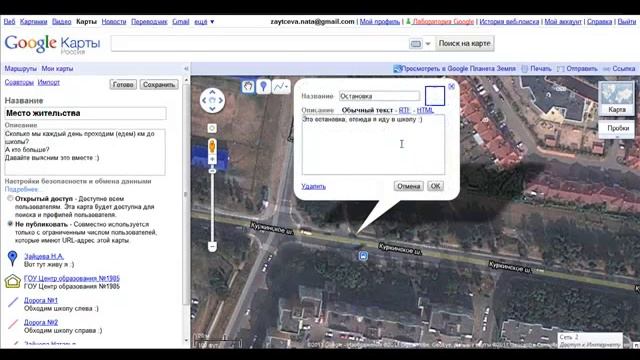Open Новости in the top navigation
The height and width of the screenshot is (360, 640).
[x=114, y=21]
